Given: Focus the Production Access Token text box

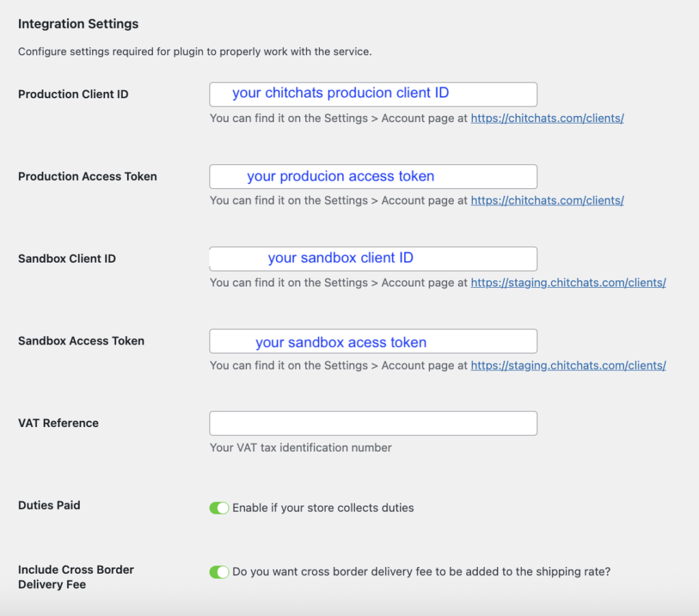Looking at the screenshot, I should (373, 177).
